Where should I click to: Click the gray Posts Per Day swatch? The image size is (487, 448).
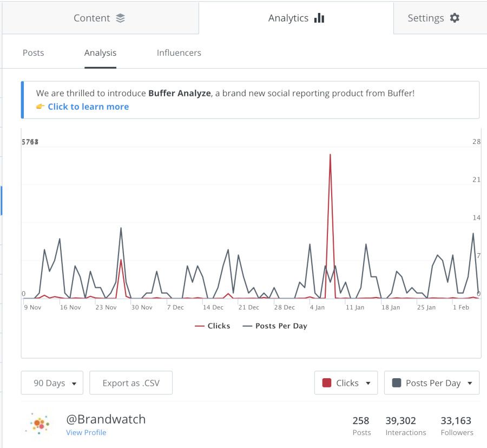(397, 383)
